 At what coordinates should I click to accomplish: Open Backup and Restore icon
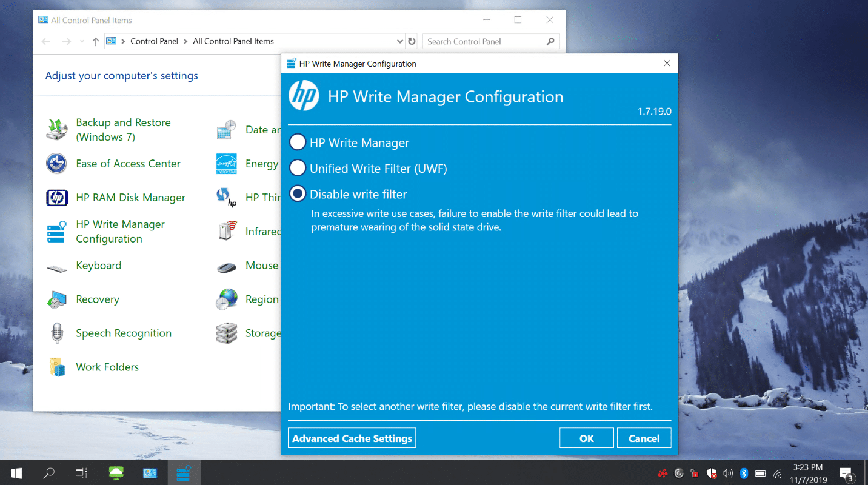coord(57,130)
